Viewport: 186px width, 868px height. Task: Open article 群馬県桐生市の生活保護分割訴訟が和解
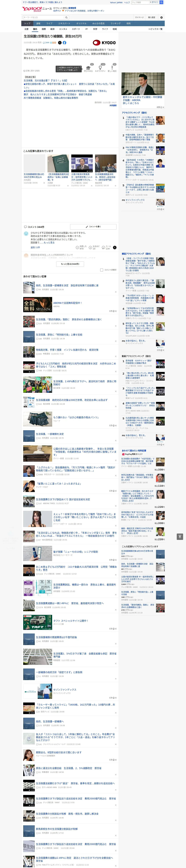coord(57,829)
